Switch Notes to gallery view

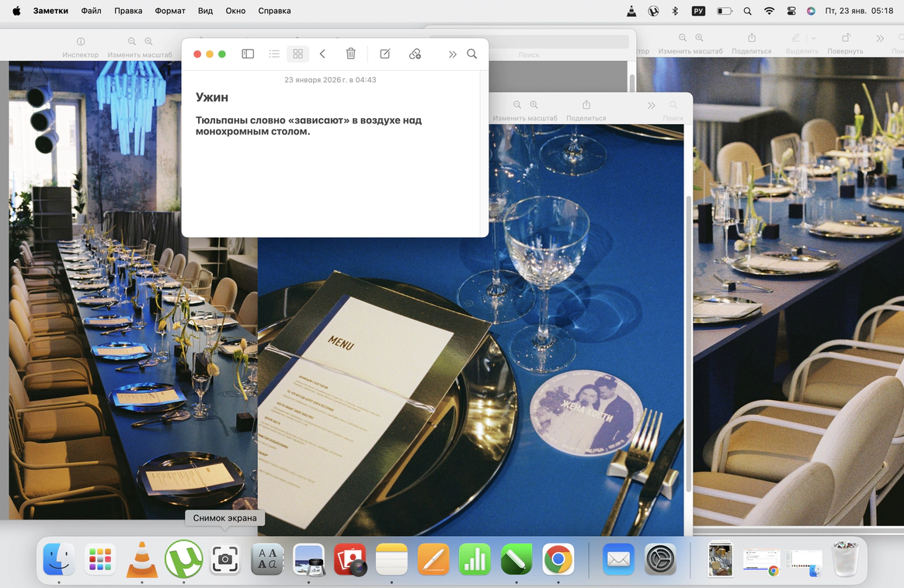point(297,54)
